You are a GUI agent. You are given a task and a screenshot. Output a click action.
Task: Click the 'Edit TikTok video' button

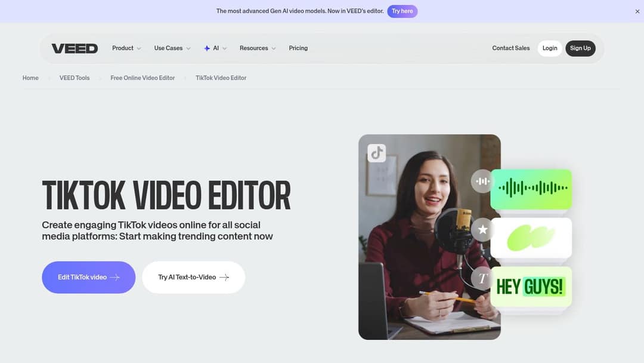89,277
